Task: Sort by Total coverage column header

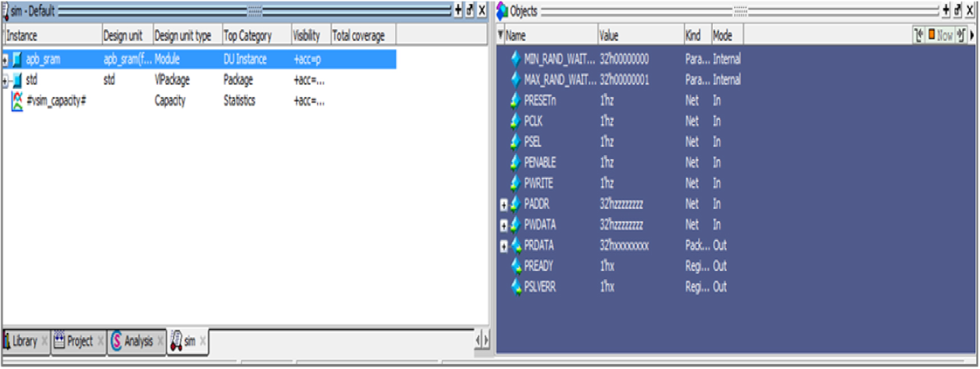Action: [363, 35]
